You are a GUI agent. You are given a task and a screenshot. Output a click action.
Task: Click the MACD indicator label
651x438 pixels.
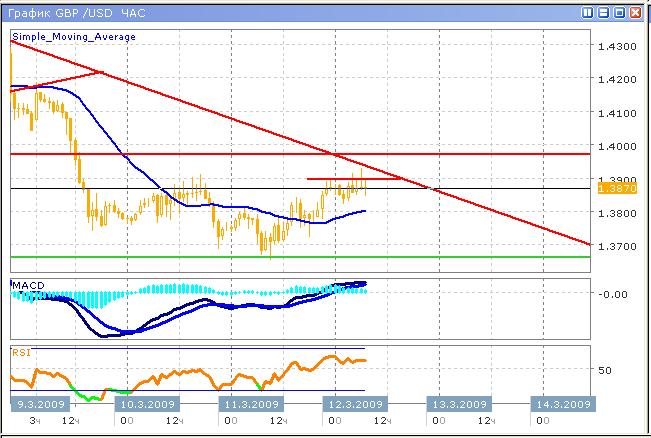(26, 286)
